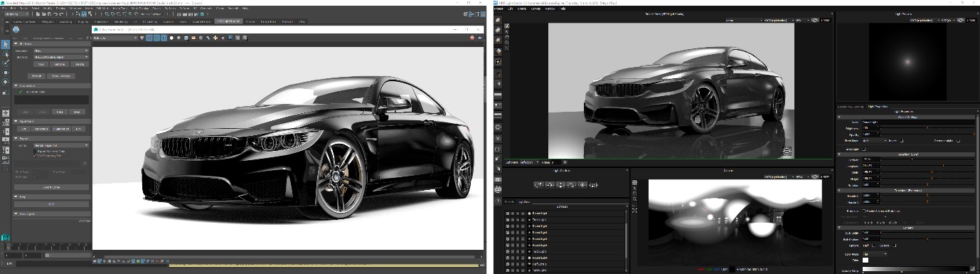Add a Rect Light from HDR toolbar
The height and width of the screenshot is (274, 980).
(499, 31)
